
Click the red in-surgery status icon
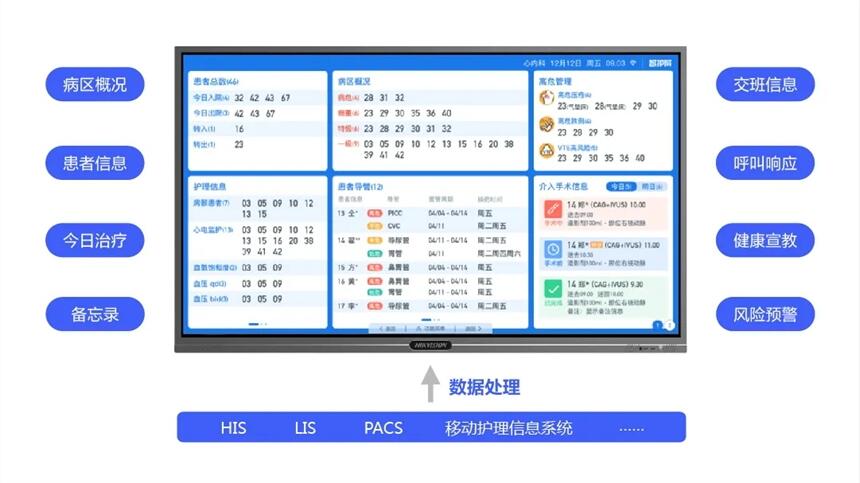click(553, 210)
